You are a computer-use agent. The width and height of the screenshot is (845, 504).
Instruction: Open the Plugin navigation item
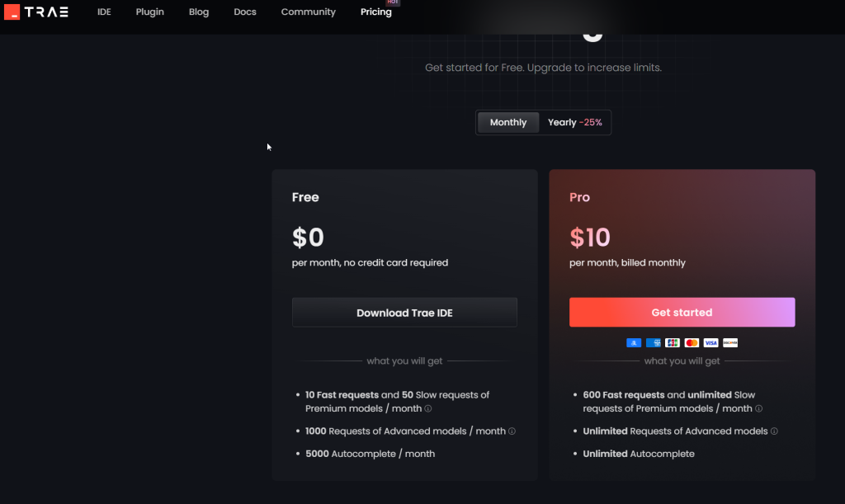pyautogui.click(x=150, y=12)
